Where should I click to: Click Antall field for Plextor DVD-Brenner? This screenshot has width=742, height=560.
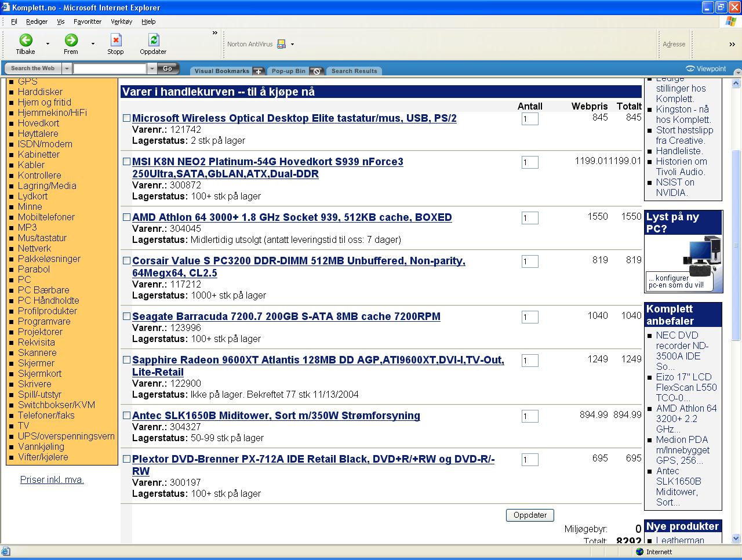[530, 460]
